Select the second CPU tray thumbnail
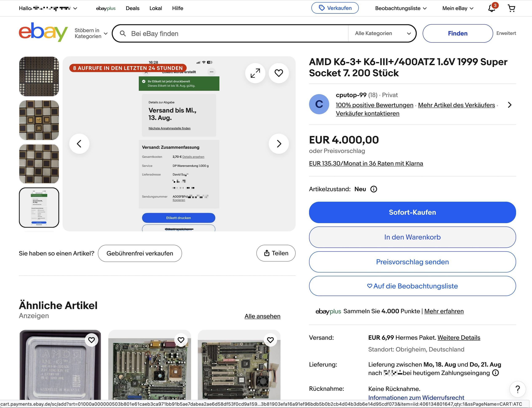Screen dimensions: 532x408 [39, 120]
